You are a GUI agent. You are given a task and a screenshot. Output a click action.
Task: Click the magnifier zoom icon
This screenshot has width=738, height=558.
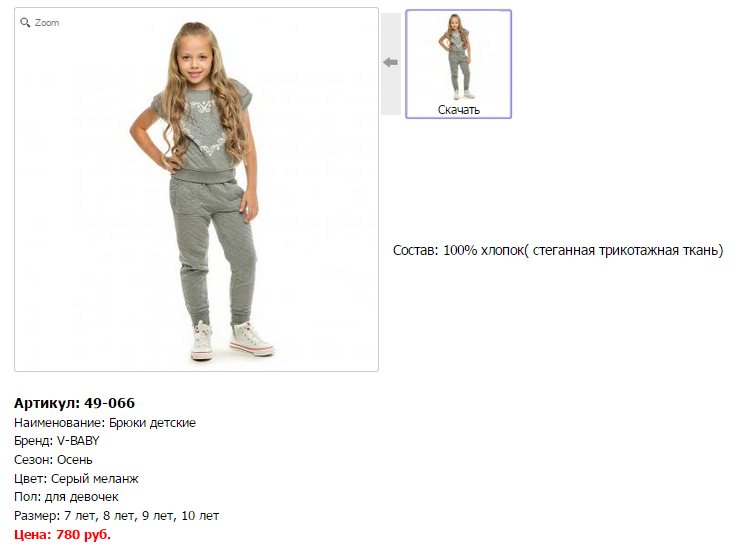[x=26, y=22]
